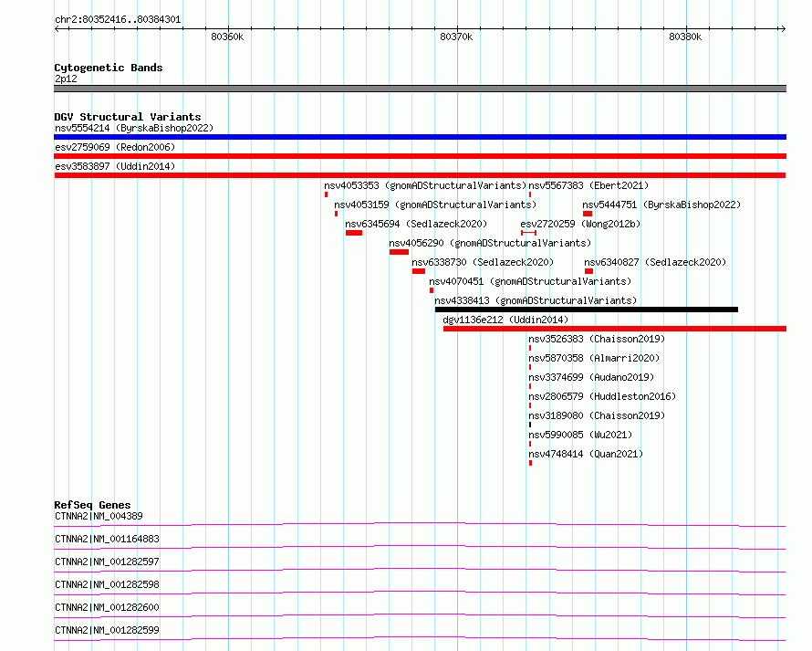Select the nsv6340827 red variant block
This screenshot has width=812, height=651.
[588, 271]
